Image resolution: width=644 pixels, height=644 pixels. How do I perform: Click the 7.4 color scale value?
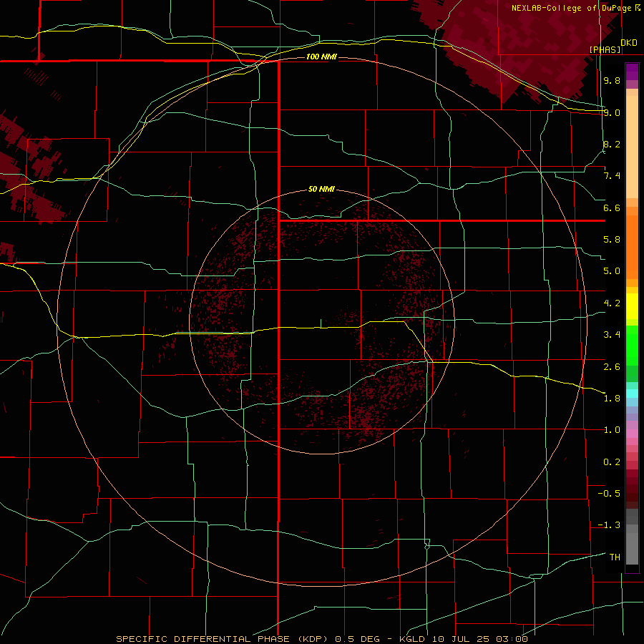click(612, 176)
